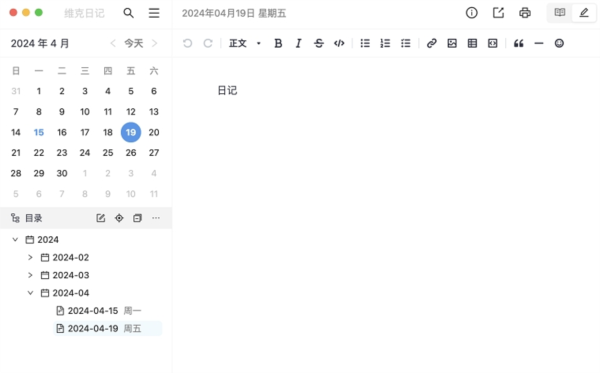The height and width of the screenshot is (373, 600).
Task: Jump to 今天 in the calendar
Action: [x=134, y=43]
